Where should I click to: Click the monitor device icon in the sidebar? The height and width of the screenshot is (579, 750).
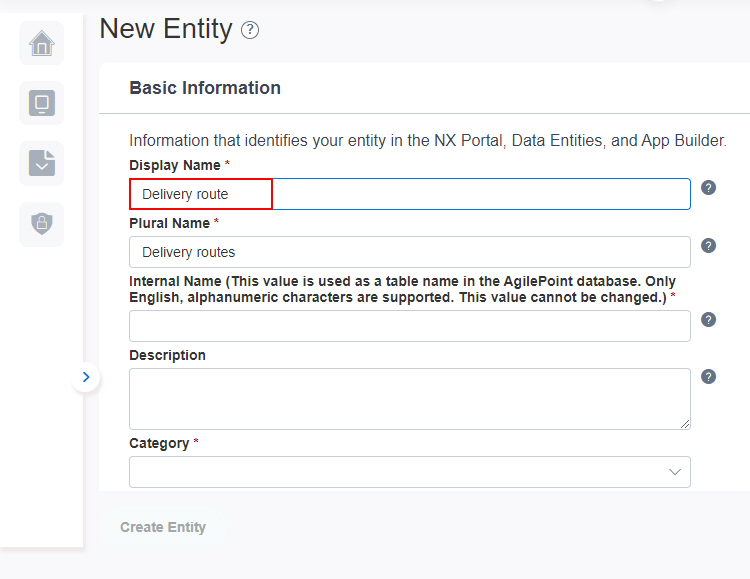(42, 103)
